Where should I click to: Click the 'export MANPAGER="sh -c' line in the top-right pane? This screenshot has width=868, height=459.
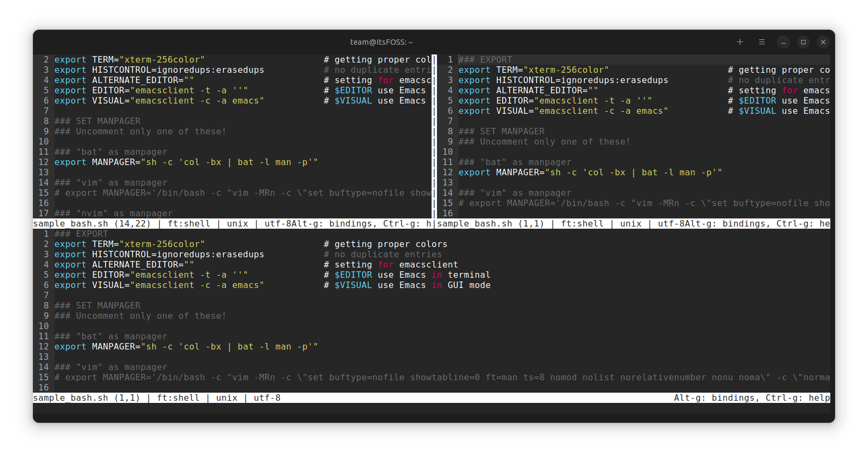[591, 173]
